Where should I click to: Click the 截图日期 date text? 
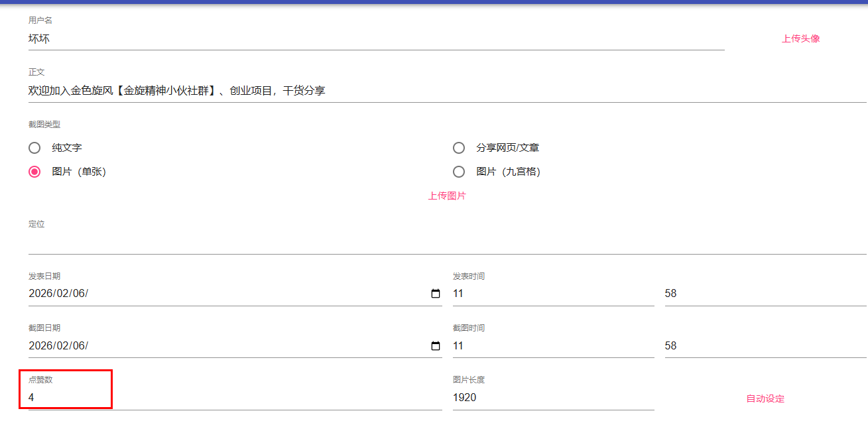(58, 346)
